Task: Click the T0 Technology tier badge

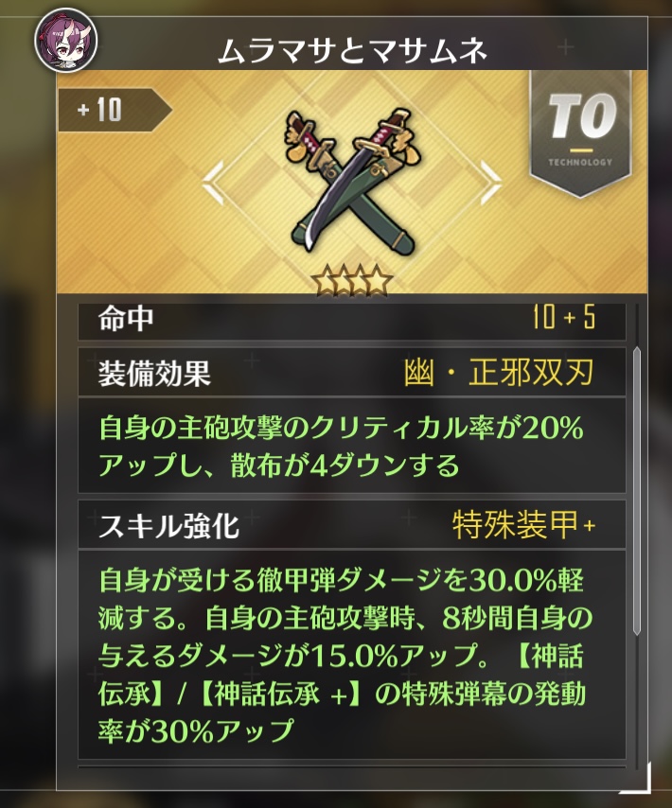Action: point(581,133)
